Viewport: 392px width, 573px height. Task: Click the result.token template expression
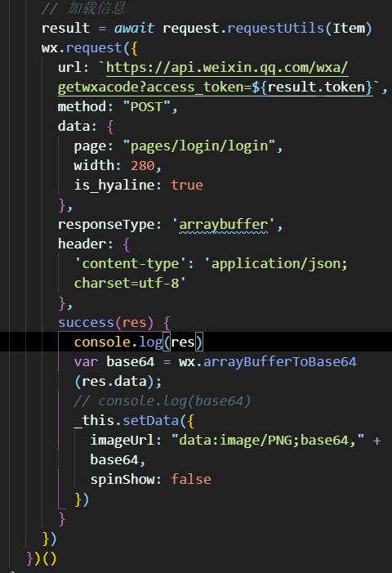pos(316,87)
